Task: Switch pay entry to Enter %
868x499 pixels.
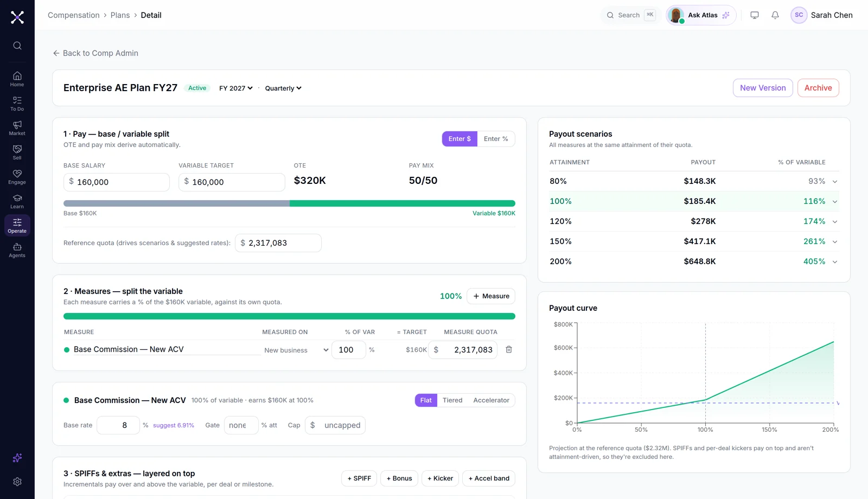Action: 496,139
